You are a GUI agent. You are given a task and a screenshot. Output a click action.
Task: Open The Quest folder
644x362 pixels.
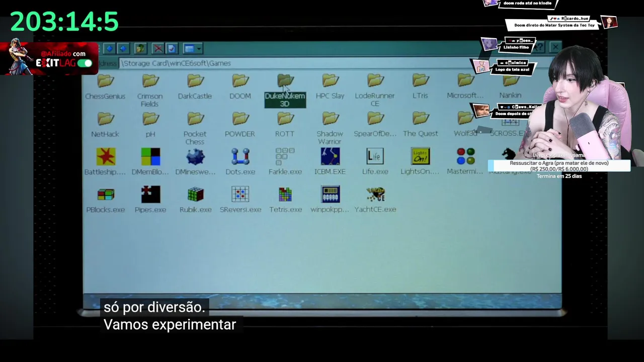coord(420,125)
